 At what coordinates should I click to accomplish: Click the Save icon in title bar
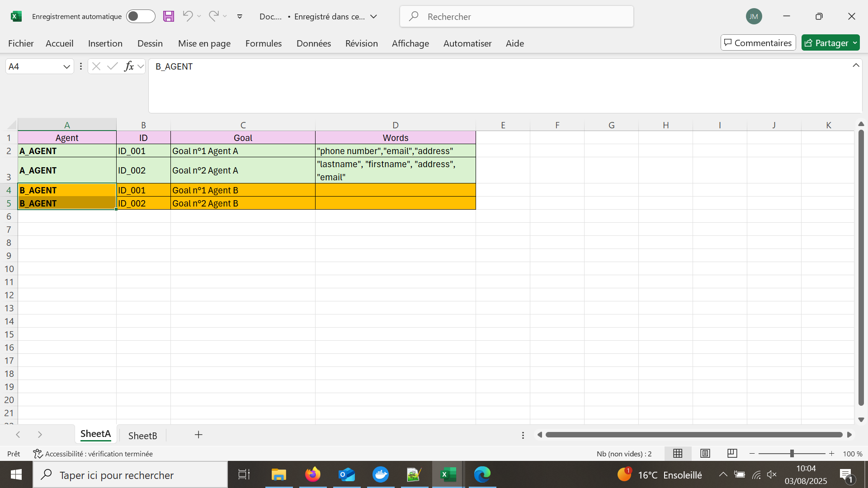169,17
